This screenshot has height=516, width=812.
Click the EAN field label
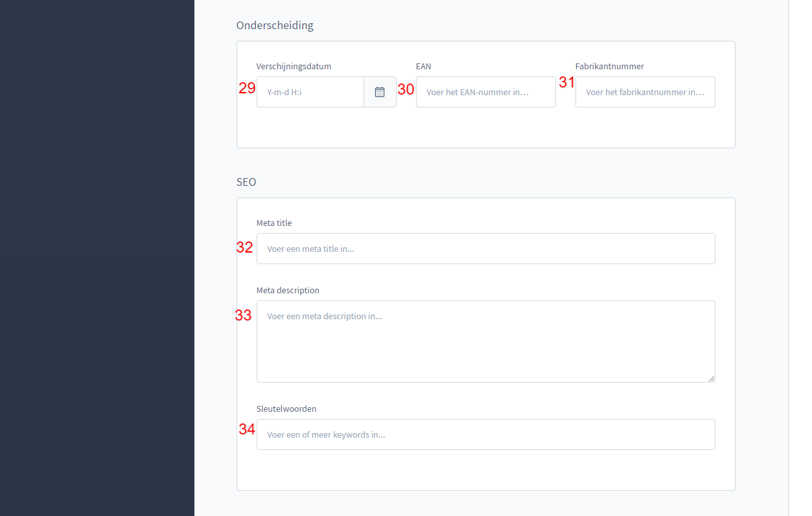click(x=423, y=66)
